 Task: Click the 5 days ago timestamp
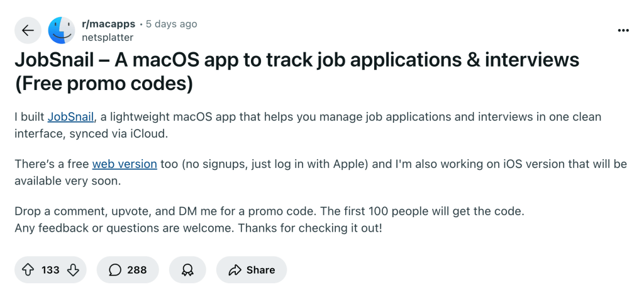[171, 25]
